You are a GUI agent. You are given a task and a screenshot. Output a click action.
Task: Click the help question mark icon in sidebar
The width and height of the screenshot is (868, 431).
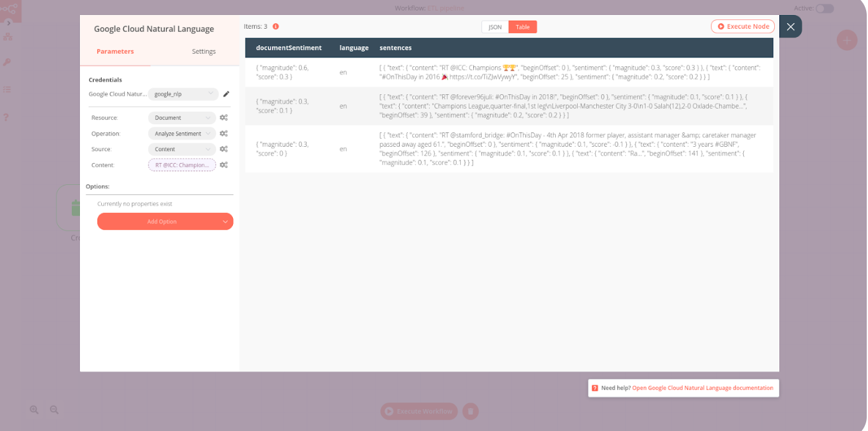pyautogui.click(x=6, y=117)
